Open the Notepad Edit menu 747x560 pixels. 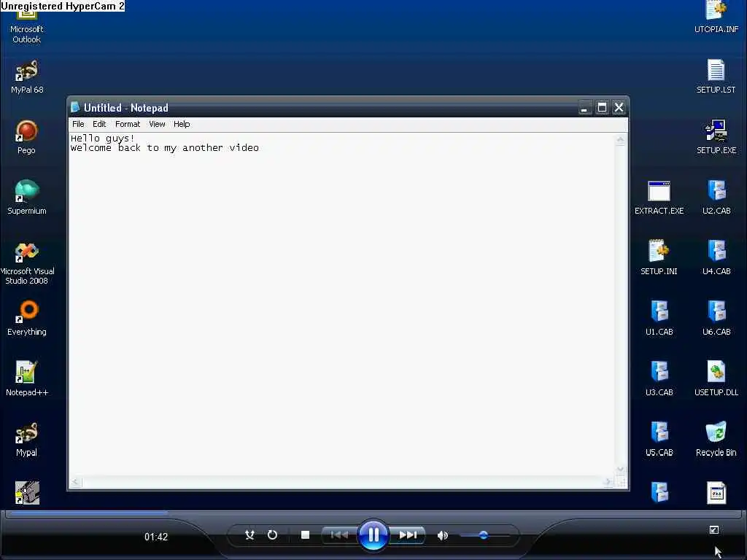pyautogui.click(x=99, y=124)
